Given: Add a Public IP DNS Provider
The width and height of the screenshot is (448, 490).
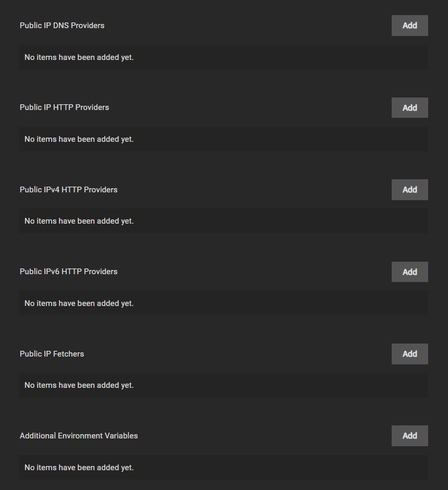Looking at the screenshot, I should coord(409,26).
